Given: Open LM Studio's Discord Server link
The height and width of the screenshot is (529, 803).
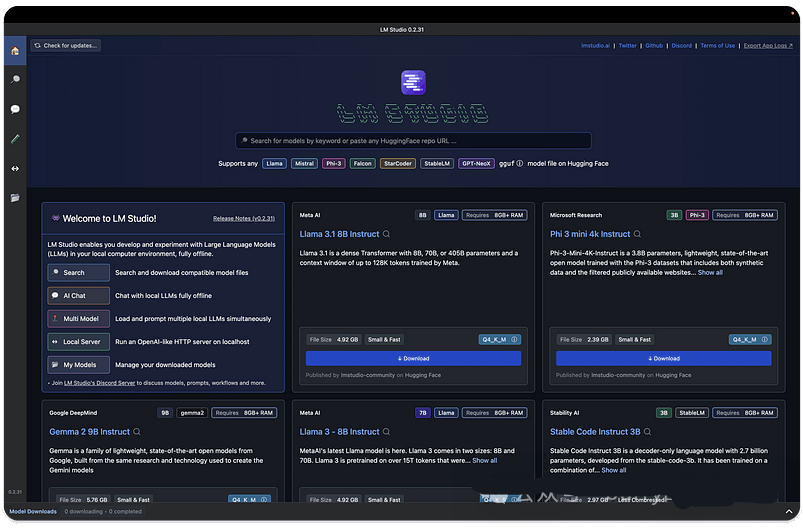Looking at the screenshot, I should [x=99, y=383].
